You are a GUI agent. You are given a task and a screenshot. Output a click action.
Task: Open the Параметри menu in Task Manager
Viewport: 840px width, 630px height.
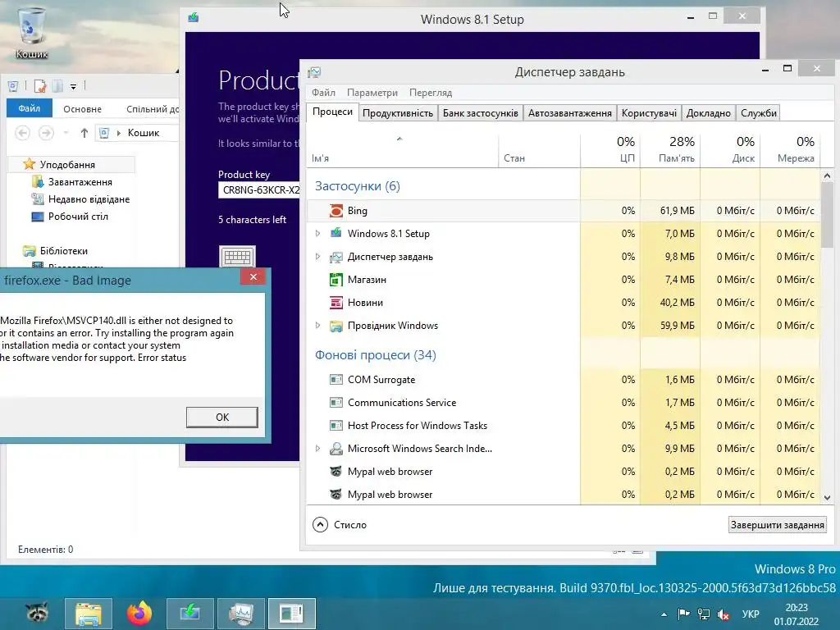click(x=372, y=93)
